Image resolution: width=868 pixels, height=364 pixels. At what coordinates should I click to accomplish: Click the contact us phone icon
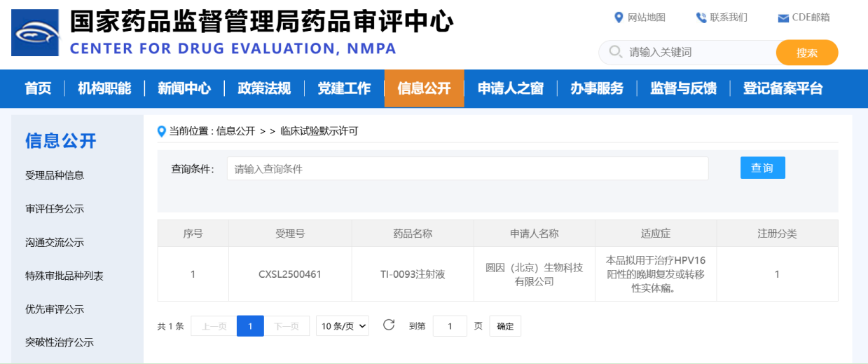(x=701, y=18)
